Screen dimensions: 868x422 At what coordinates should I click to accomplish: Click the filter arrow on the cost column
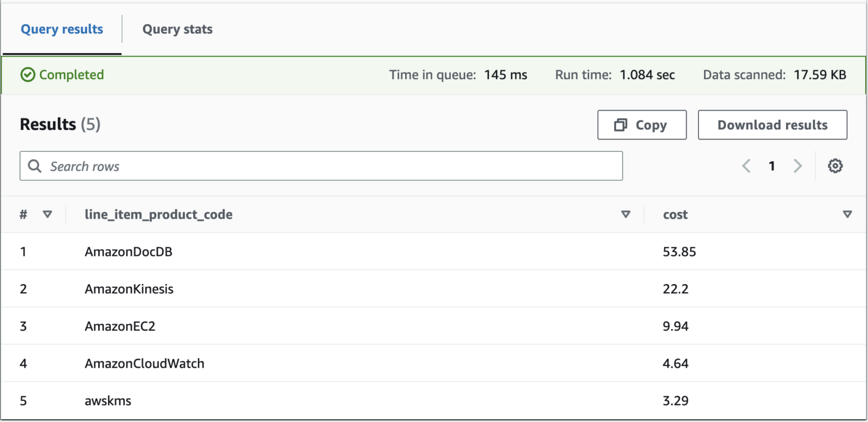(x=848, y=214)
